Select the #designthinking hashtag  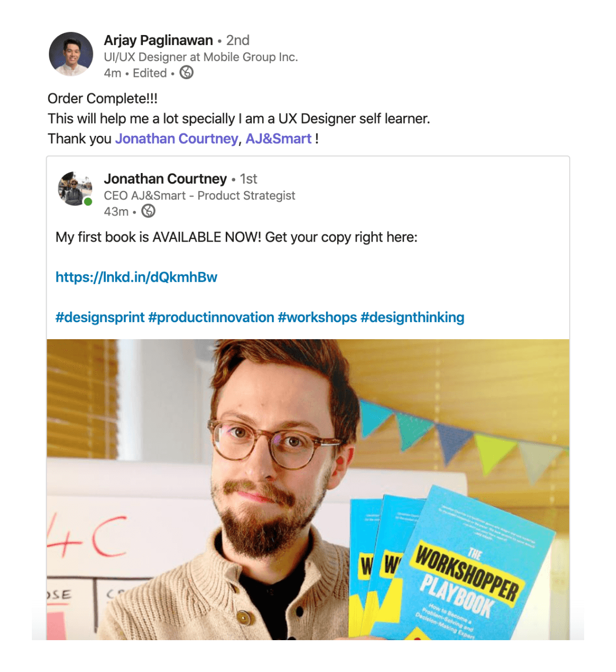tap(413, 317)
